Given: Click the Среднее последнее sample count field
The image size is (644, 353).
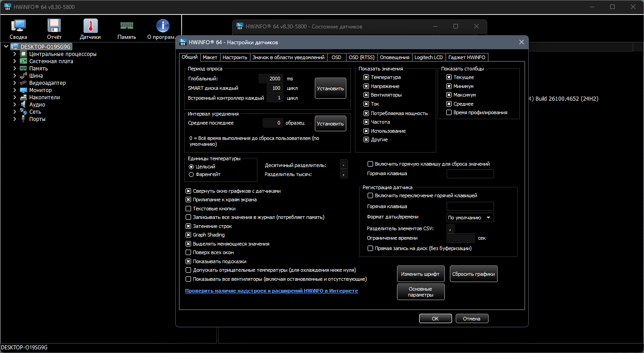Looking at the screenshot, I should [273, 123].
